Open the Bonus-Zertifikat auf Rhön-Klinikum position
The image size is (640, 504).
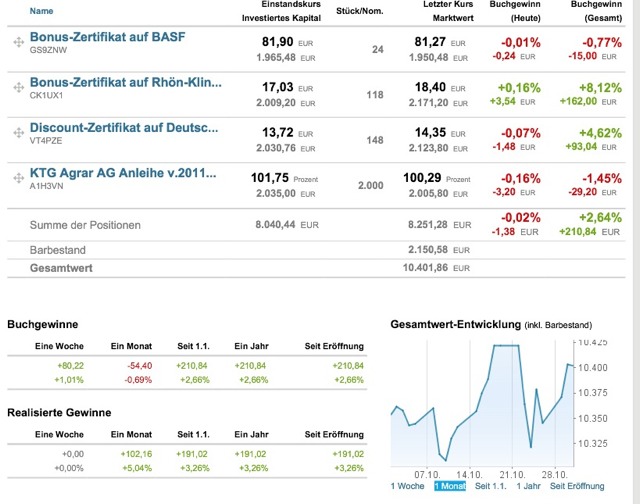(123, 82)
